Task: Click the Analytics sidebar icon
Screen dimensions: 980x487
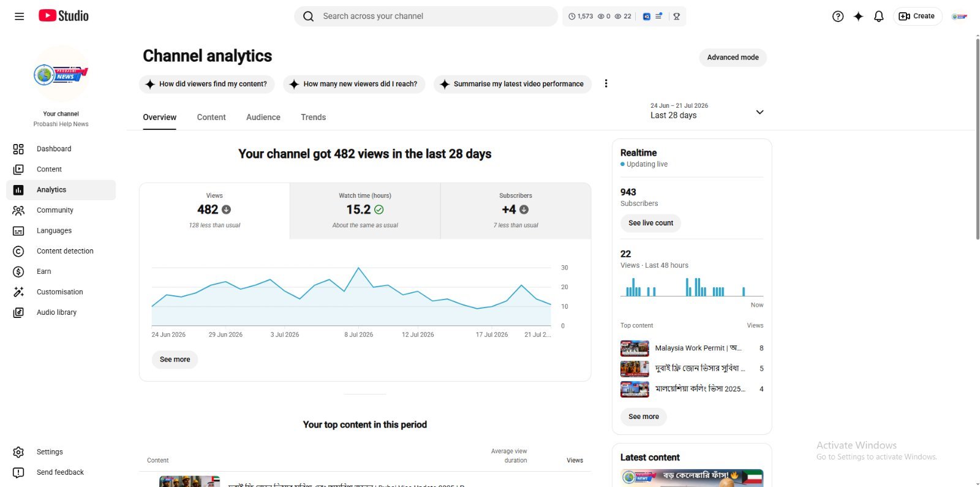Action: click(x=18, y=190)
